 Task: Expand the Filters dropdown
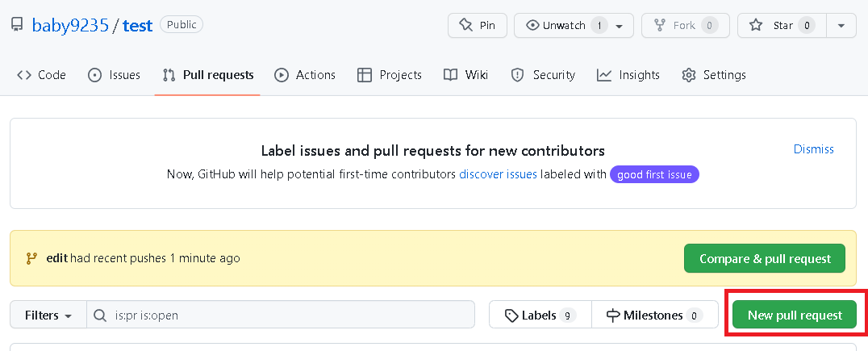point(48,315)
